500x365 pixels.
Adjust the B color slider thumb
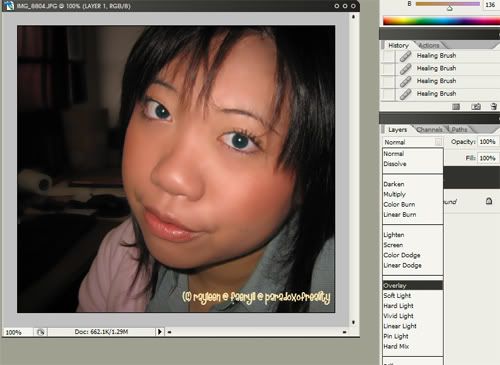tap(449, 8)
